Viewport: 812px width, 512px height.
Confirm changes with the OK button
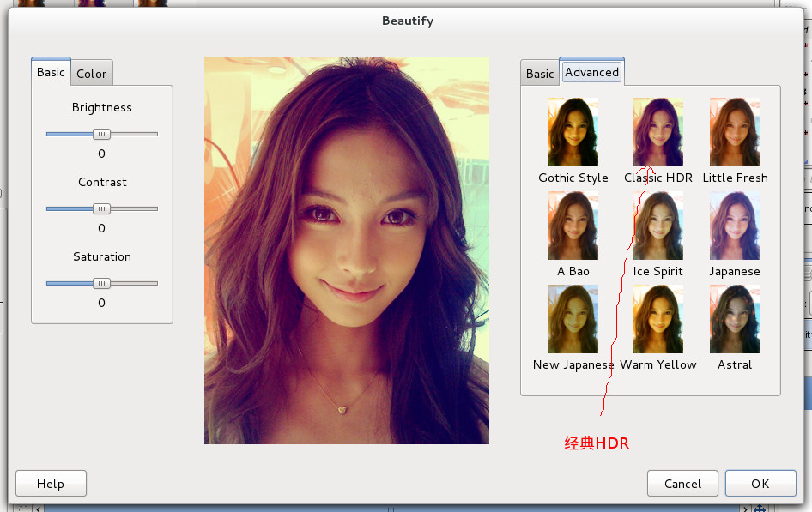760,484
